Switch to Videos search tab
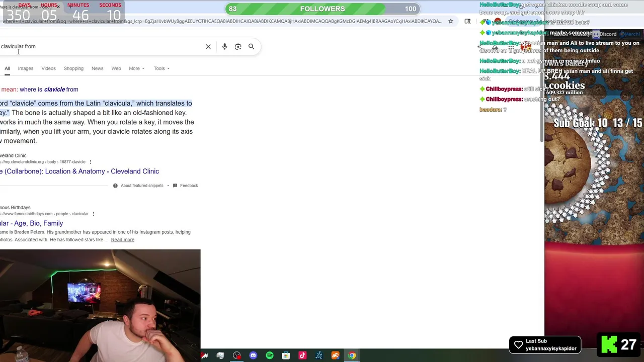The height and width of the screenshot is (362, 644). tap(48, 68)
